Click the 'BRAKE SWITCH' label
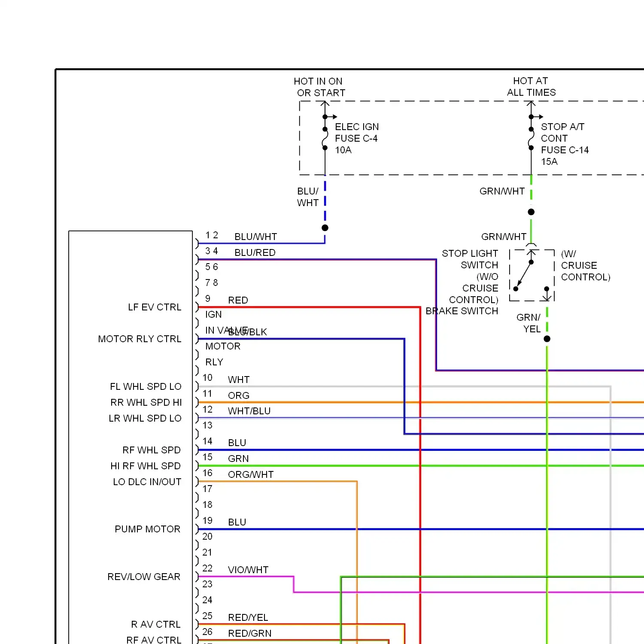The image size is (644, 644). coord(462,311)
